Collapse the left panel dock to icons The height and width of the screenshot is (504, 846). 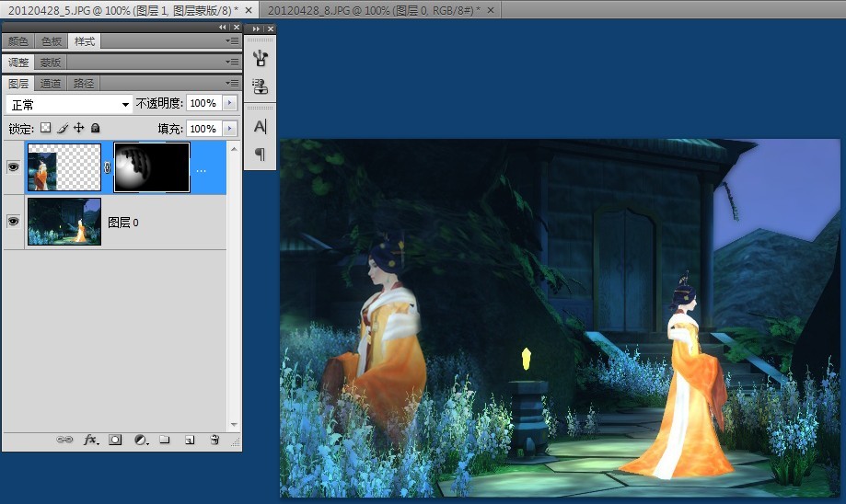[222, 27]
